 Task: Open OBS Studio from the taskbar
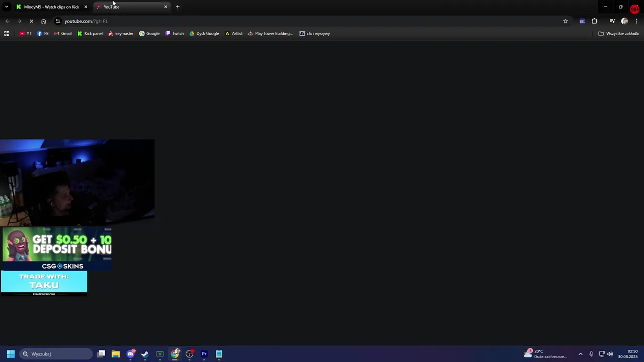click(190, 354)
